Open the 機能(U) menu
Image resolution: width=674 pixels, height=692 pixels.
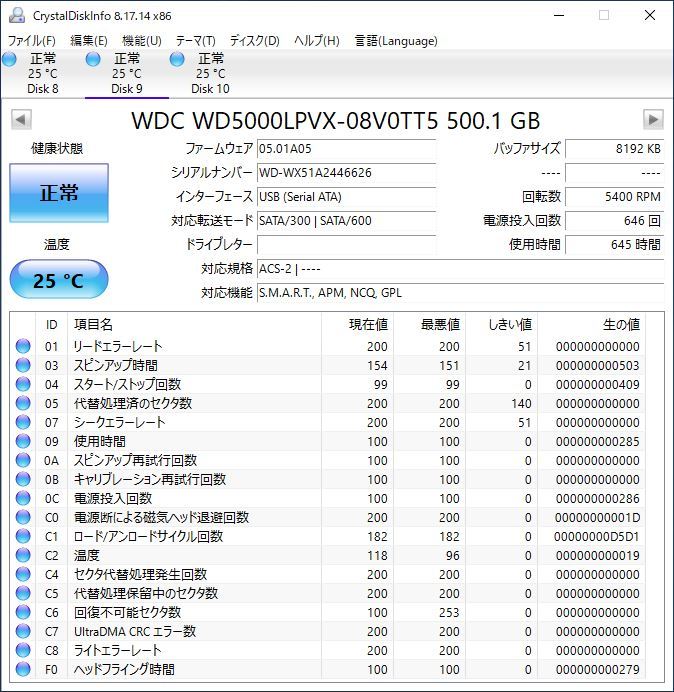(x=141, y=41)
